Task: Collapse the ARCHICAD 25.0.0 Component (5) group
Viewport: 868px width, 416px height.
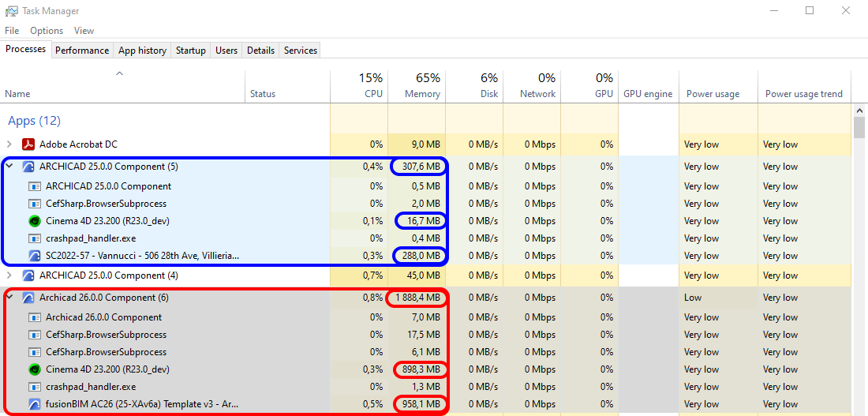Action: [x=9, y=167]
